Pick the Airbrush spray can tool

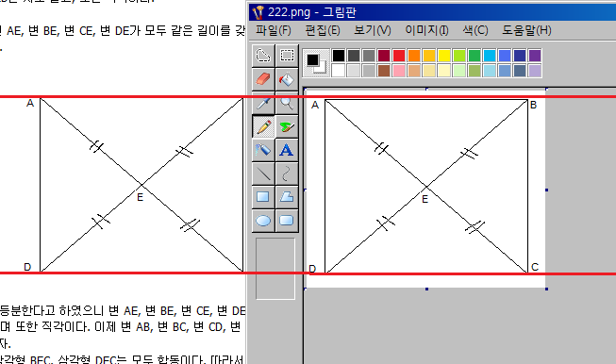tap(263, 150)
